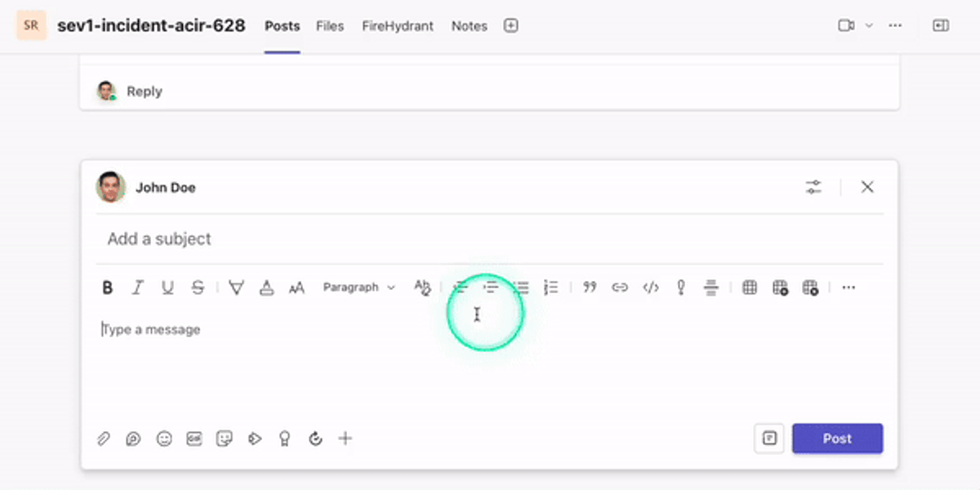Insert a table

[x=749, y=287]
